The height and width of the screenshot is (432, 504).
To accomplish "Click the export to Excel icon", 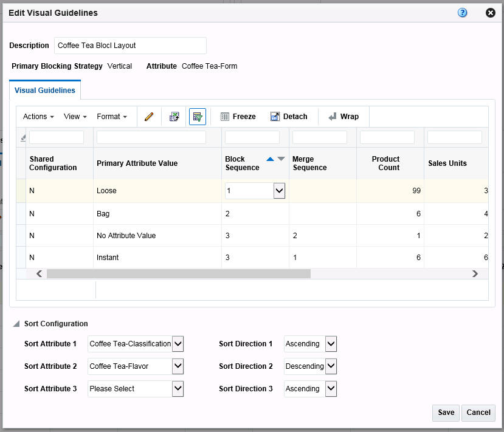I will pos(174,116).
